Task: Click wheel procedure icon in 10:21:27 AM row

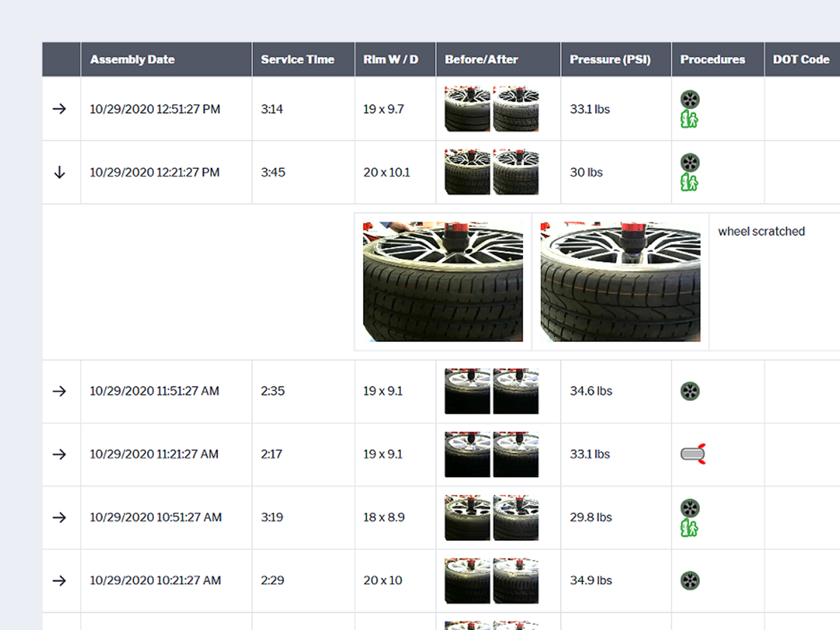Action: pos(690,581)
